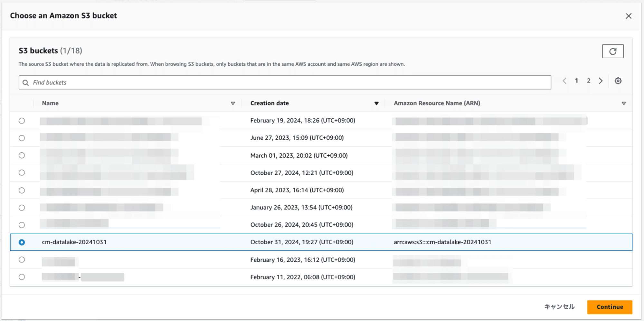The width and height of the screenshot is (644, 321).
Task: Open page 2 of results
Action: pyautogui.click(x=589, y=81)
